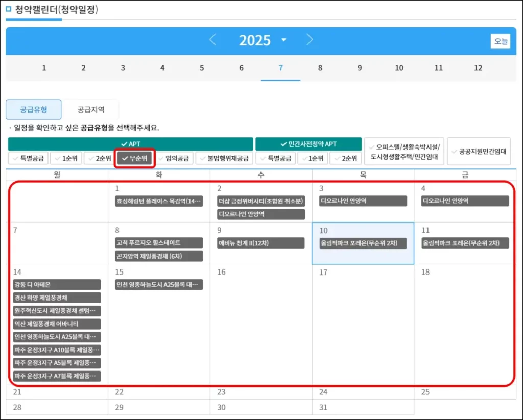The height and width of the screenshot is (420, 523).
Task: Open the 2025 year dropdown
Action: coord(283,40)
